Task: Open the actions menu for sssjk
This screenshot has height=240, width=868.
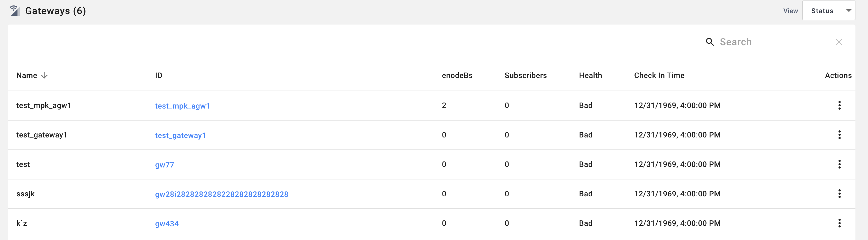Action: tap(839, 194)
